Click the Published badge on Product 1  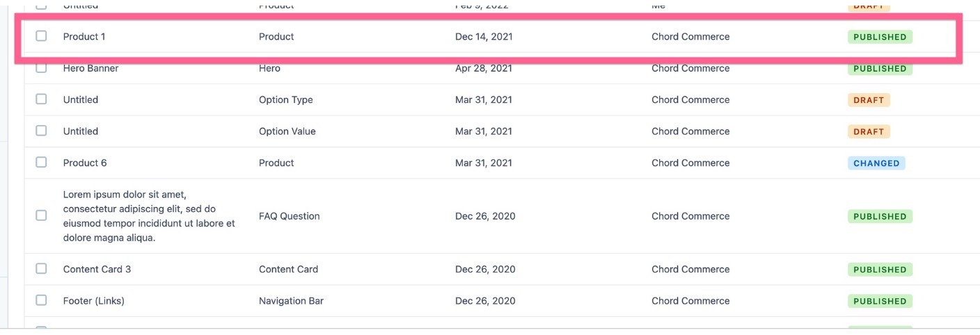(x=879, y=37)
